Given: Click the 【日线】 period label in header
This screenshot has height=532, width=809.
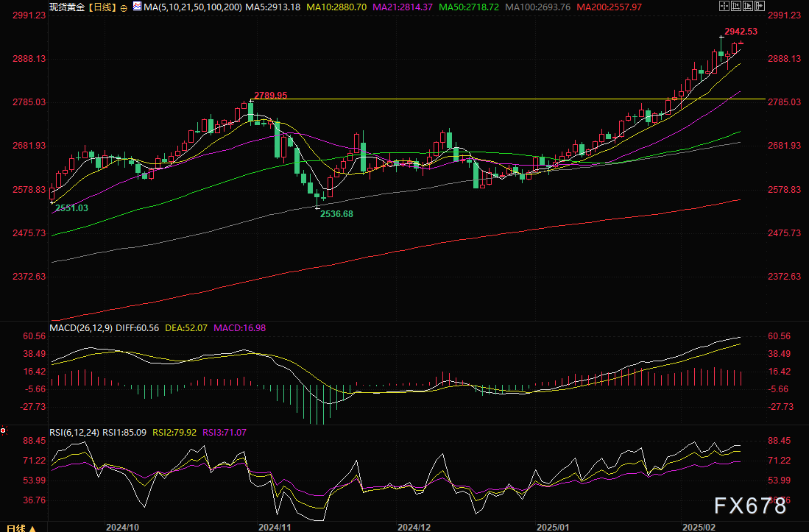Looking at the screenshot, I should 102,7.
